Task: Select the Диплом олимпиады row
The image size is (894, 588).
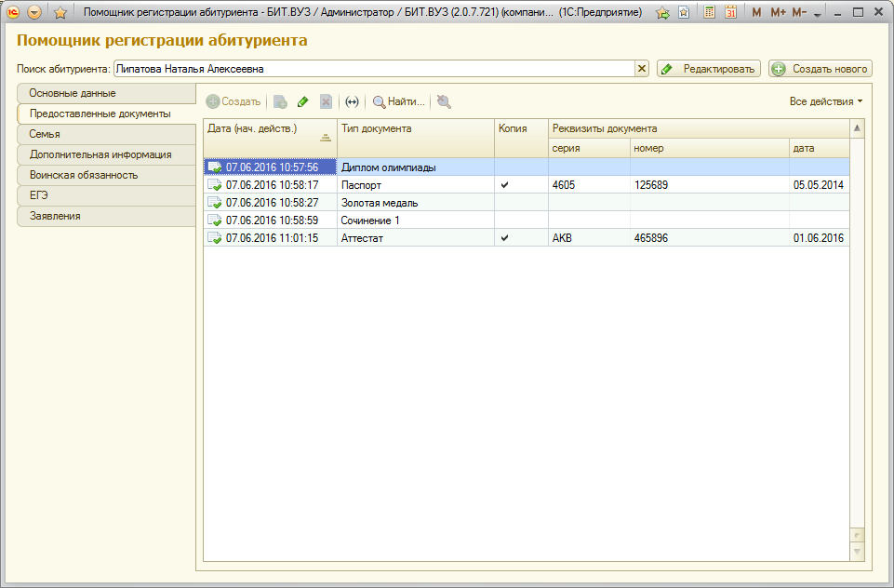Action: click(x=527, y=167)
